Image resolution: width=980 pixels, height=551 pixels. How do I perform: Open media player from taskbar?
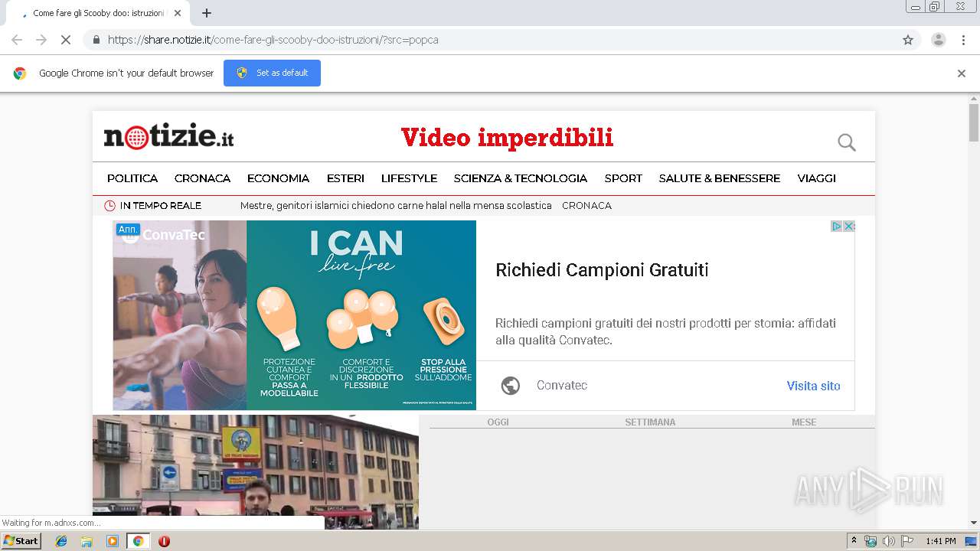(113, 541)
